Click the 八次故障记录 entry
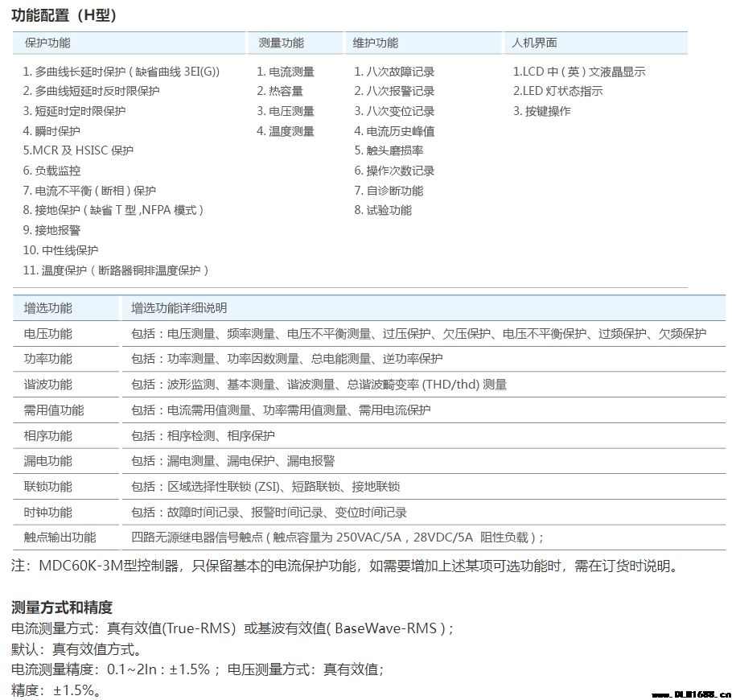 pyautogui.click(x=394, y=72)
